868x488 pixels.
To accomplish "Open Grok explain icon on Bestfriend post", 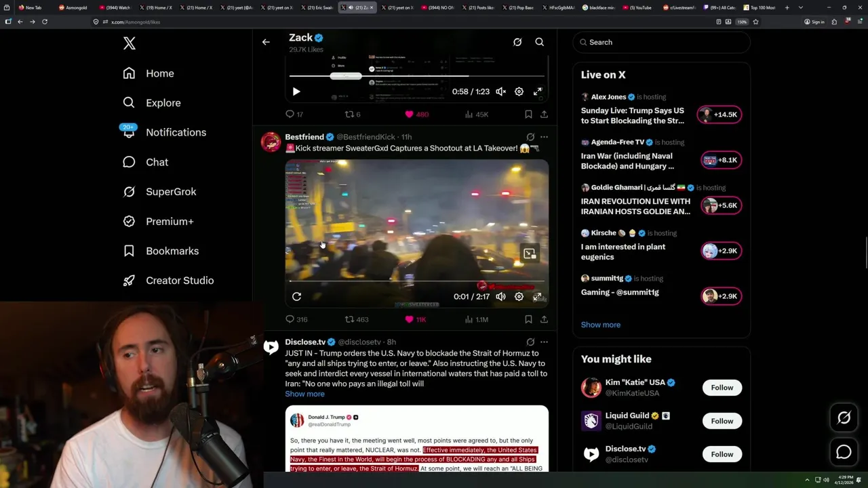I will 530,137.
